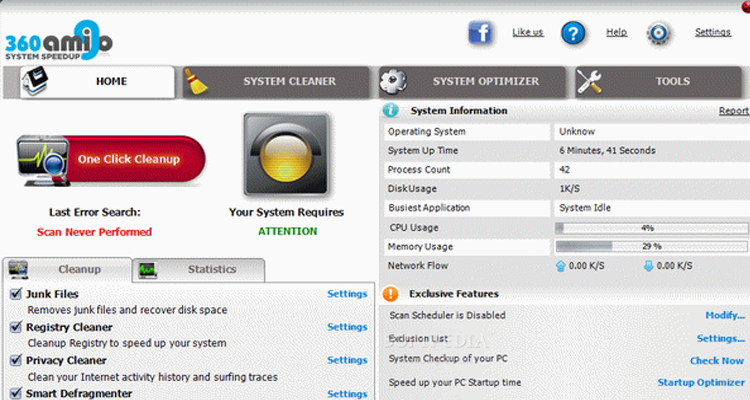This screenshot has height=400, width=750.
Task: Toggle the Smart Defragmenter checkbox
Action: click(x=16, y=393)
